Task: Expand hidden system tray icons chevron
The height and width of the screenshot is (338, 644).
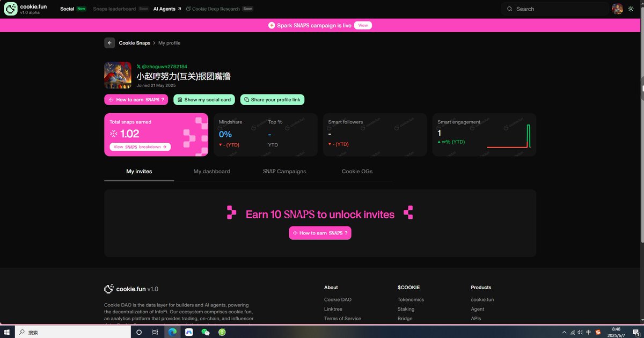Action: [564, 332]
